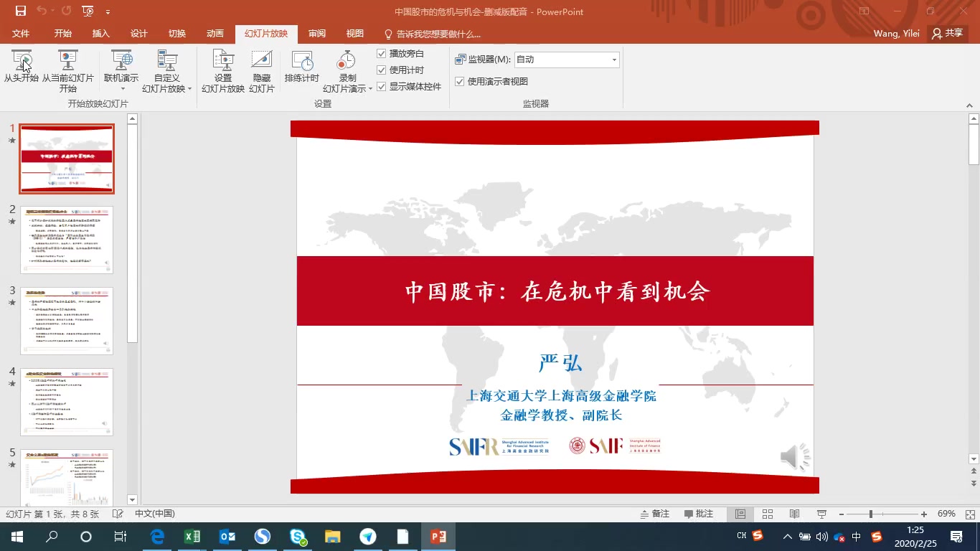Click language indicator 中文(中国)
Image resolution: width=980 pixels, height=551 pixels.
tap(155, 514)
